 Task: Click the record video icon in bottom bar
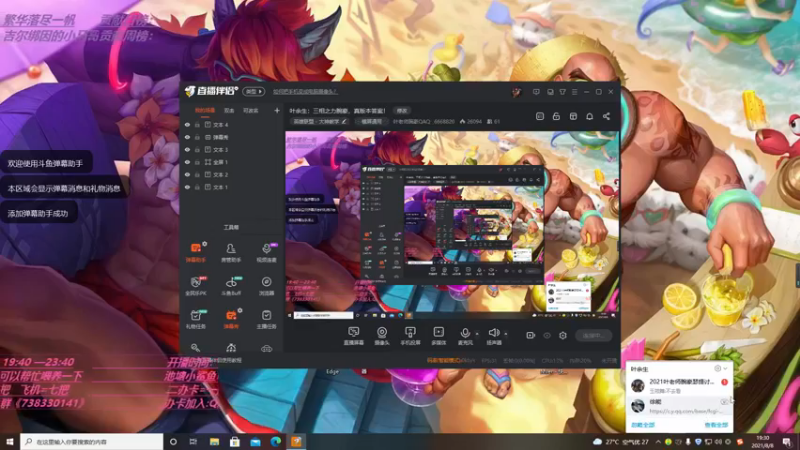531,336
